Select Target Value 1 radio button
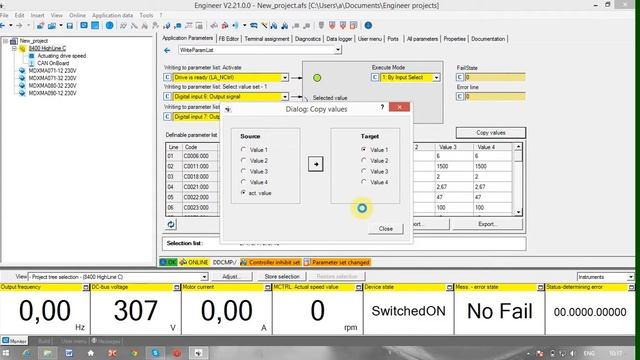Screen dimensions: 640x360 (x=364, y=149)
